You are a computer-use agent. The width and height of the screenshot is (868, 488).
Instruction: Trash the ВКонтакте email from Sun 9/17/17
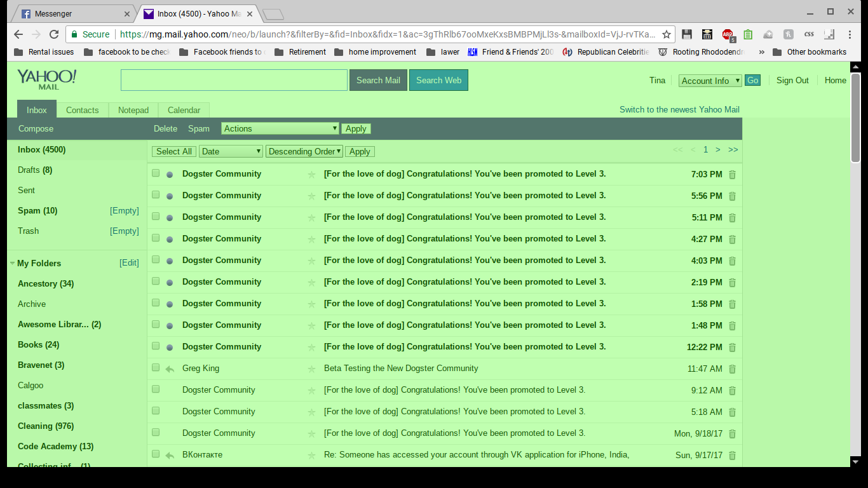[732, 456]
